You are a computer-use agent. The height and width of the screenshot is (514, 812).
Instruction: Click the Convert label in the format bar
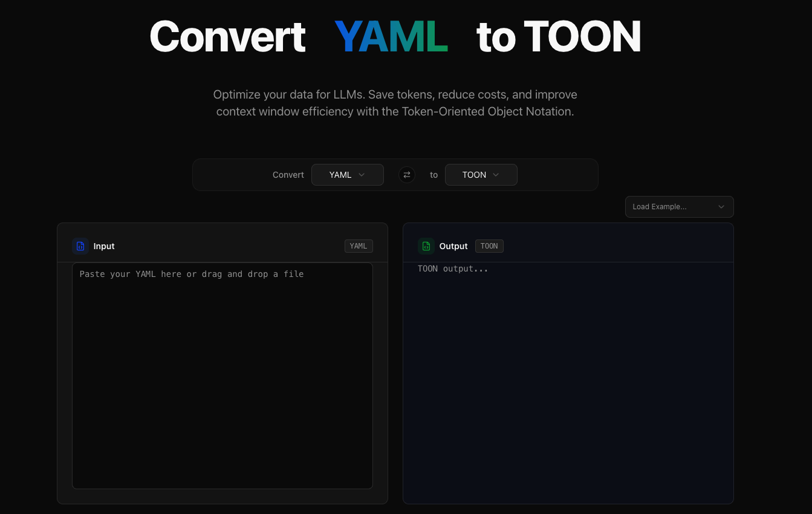pyautogui.click(x=288, y=175)
